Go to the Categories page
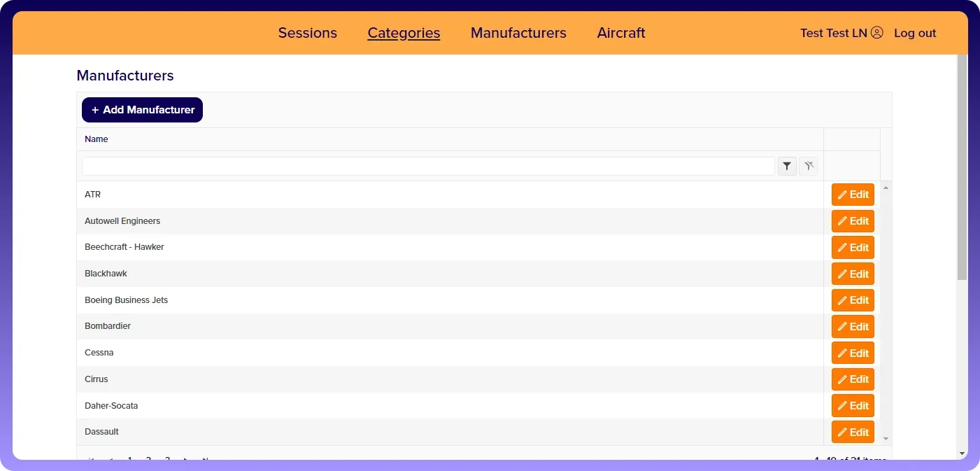Image resolution: width=980 pixels, height=471 pixels. (404, 33)
